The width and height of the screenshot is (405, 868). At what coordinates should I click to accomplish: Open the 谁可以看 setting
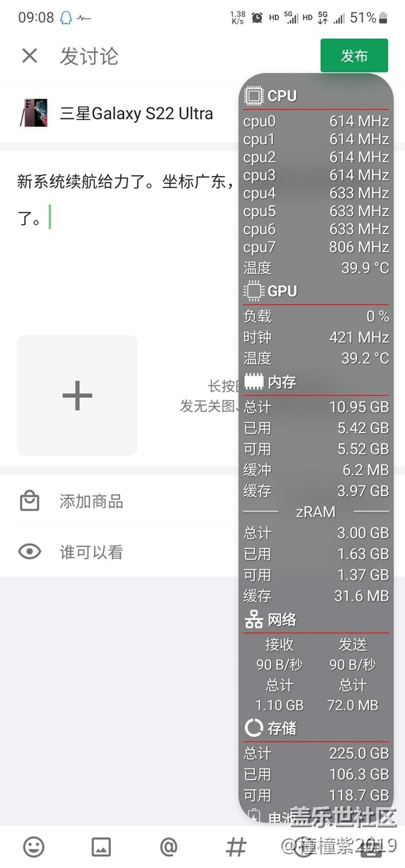tap(92, 552)
